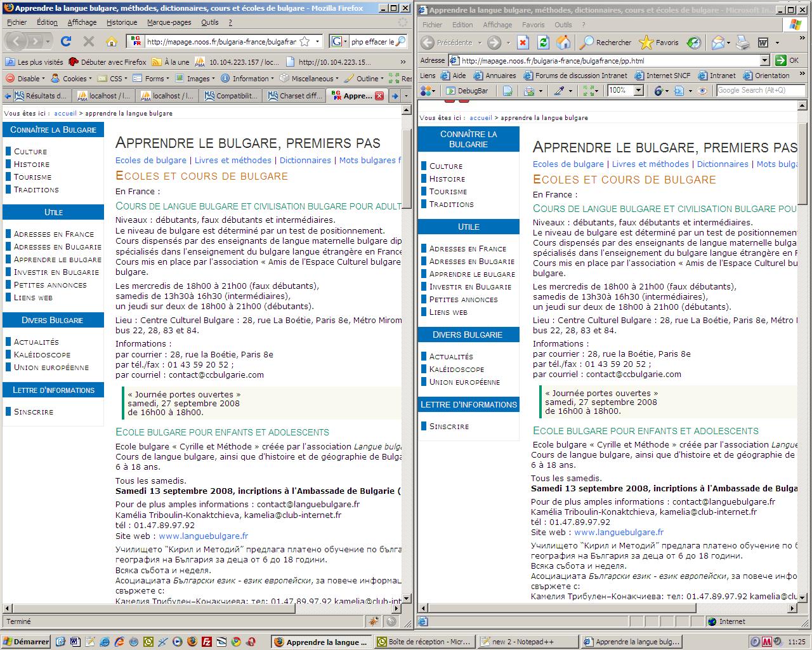Click the Print icon in Internet Explorer
812x650 pixels.
(743, 43)
